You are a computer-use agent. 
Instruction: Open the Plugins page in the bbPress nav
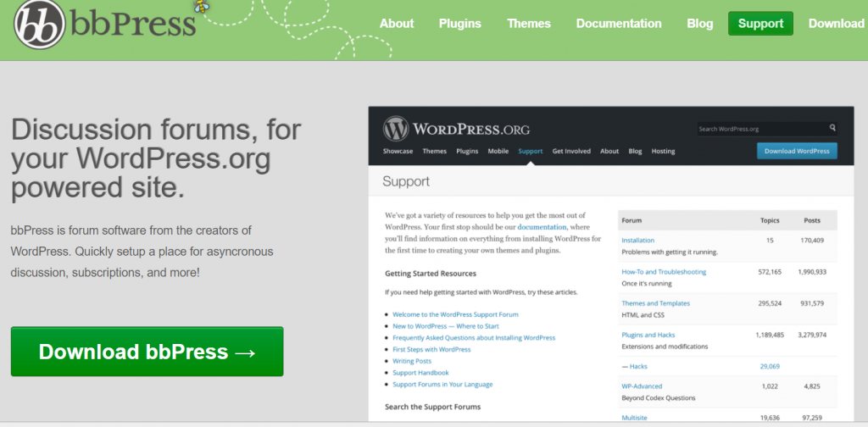click(x=460, y=24)
